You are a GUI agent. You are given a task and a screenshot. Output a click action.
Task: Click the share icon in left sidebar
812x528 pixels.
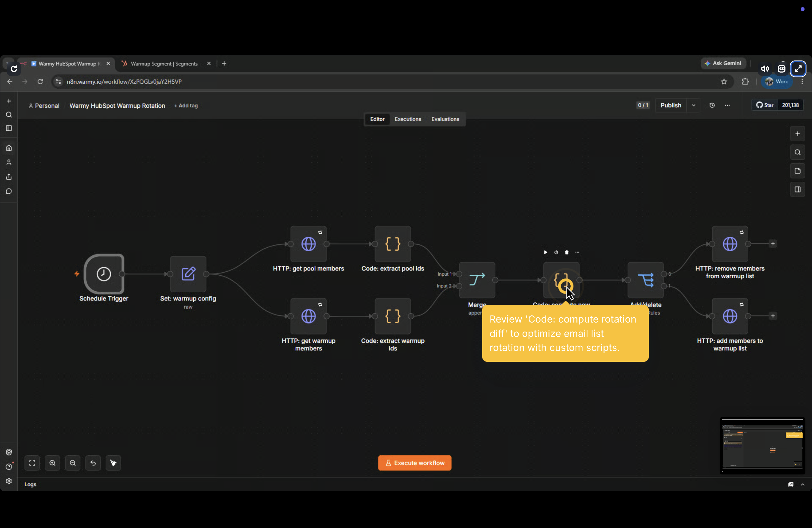(x=9, y=177)
